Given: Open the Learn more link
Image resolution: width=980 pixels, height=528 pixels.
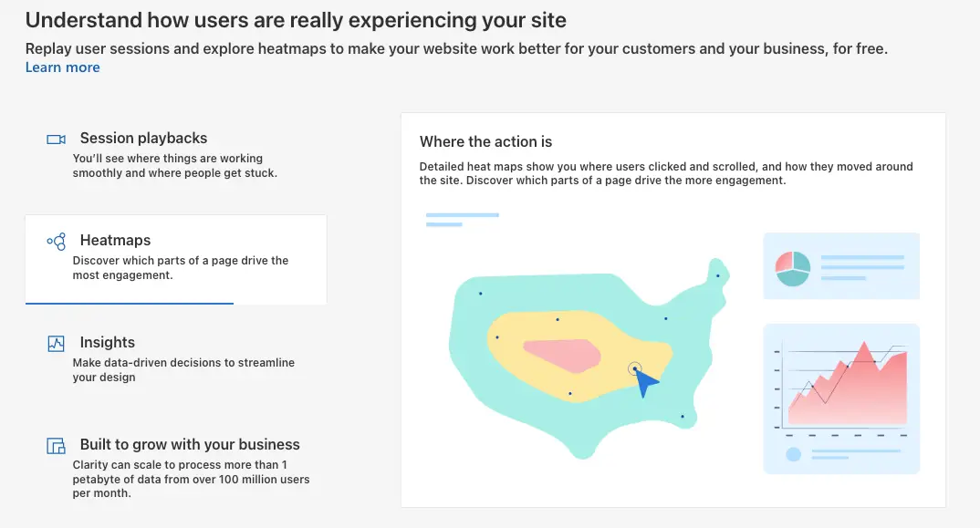Looking at the screenshot, I should click(62, 67).
